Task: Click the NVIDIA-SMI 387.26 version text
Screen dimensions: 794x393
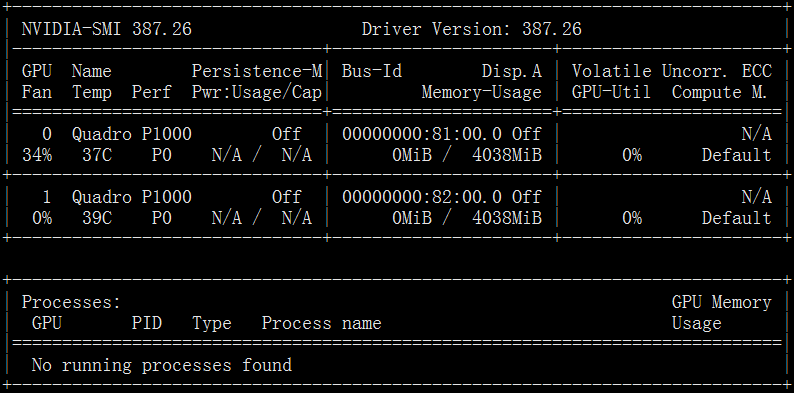Action: [x=107, y=29]
